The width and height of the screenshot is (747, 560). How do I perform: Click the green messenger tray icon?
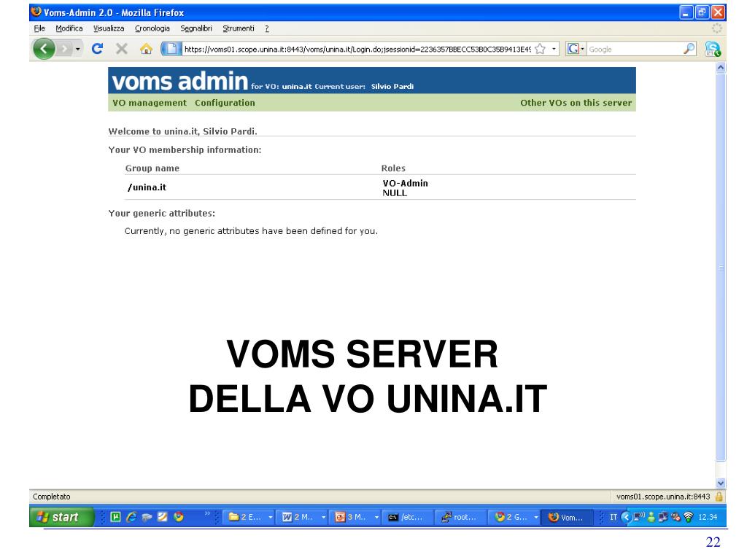pyautogui.click(x=651, y=517)
